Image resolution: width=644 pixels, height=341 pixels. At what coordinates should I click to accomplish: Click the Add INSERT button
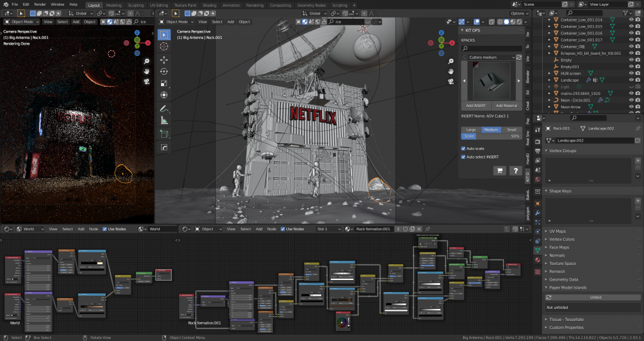pos(475,106)
